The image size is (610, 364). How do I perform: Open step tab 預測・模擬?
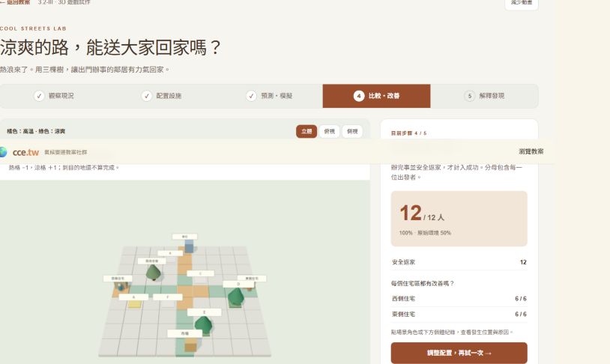(269, 96)
